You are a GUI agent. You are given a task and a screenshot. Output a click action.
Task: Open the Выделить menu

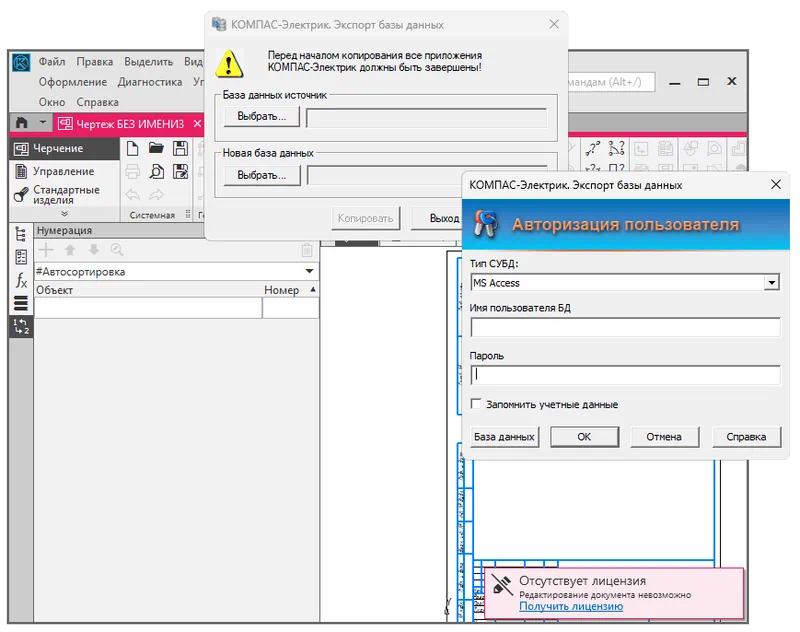coord(148,62)
